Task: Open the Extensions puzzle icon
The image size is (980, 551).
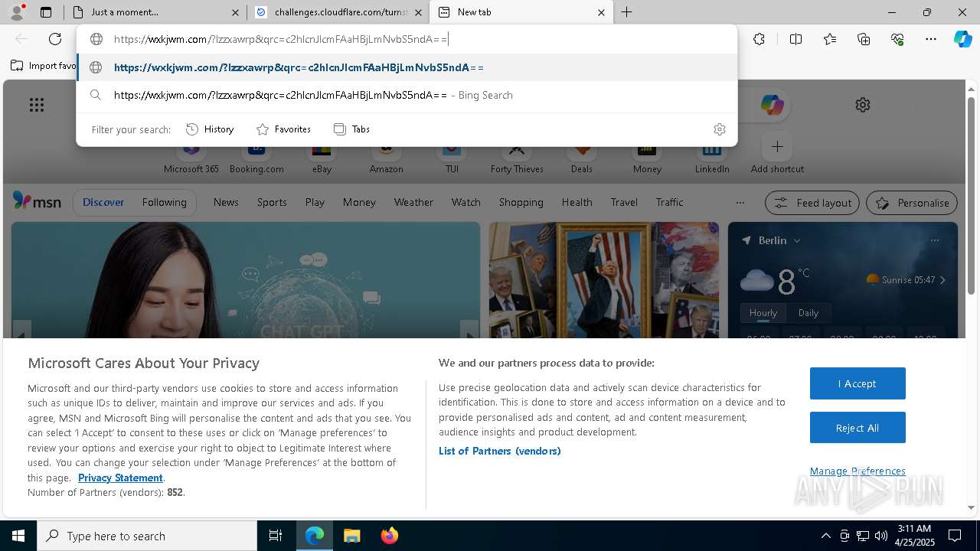Action: point(759,39)
